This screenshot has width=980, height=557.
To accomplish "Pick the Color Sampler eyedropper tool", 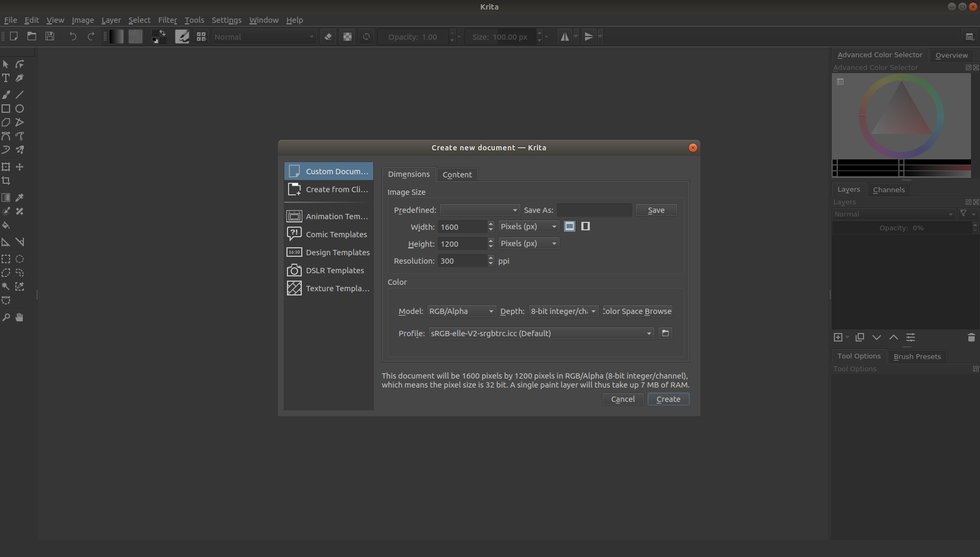I will (20, 197).
